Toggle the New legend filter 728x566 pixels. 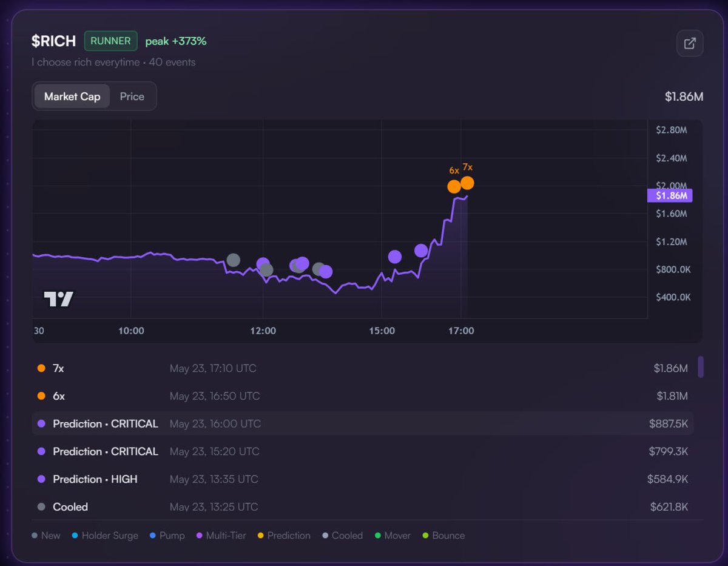pos(46,536)
